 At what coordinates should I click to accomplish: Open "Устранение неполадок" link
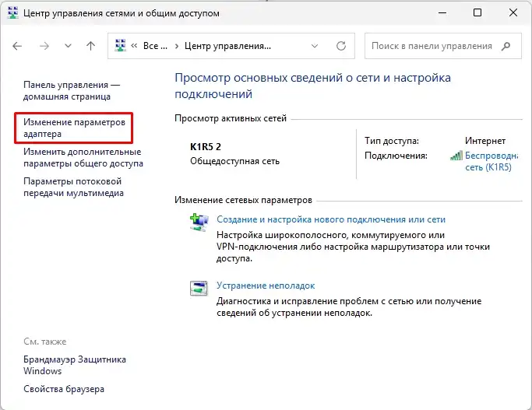pos(266,286)
